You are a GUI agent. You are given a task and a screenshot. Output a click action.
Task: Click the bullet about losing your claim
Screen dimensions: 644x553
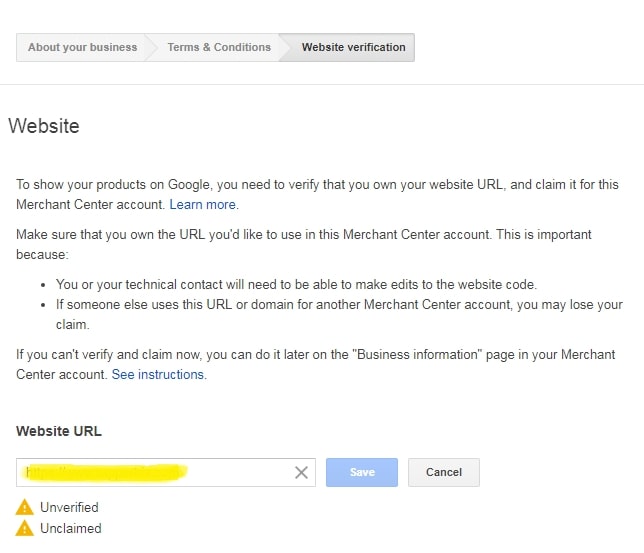tap(338, 305)
